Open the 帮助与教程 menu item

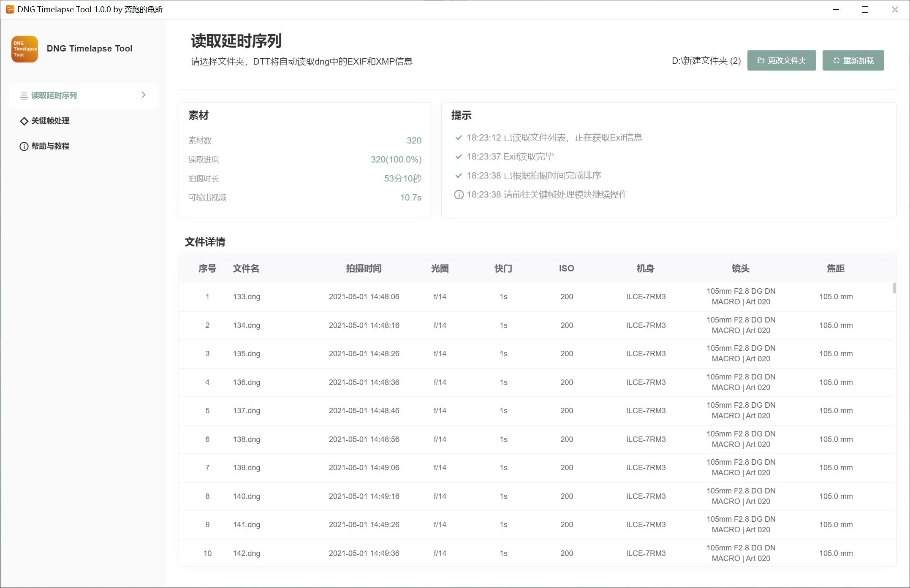50,146
